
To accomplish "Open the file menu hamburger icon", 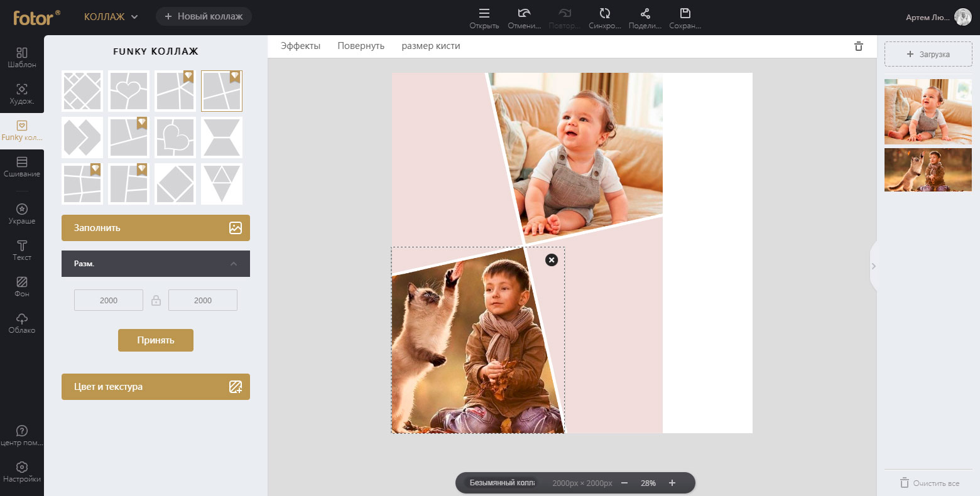I will point(484,14).
